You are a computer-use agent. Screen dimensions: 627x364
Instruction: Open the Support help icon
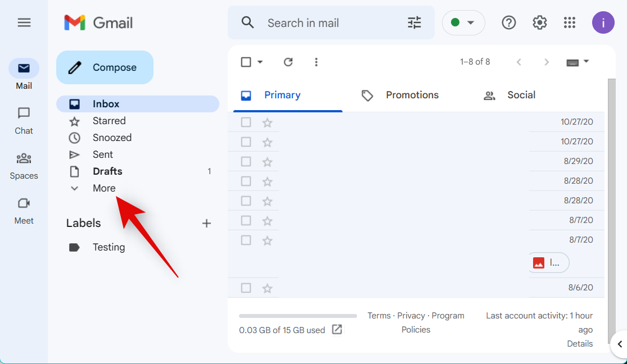pos(509,23)
